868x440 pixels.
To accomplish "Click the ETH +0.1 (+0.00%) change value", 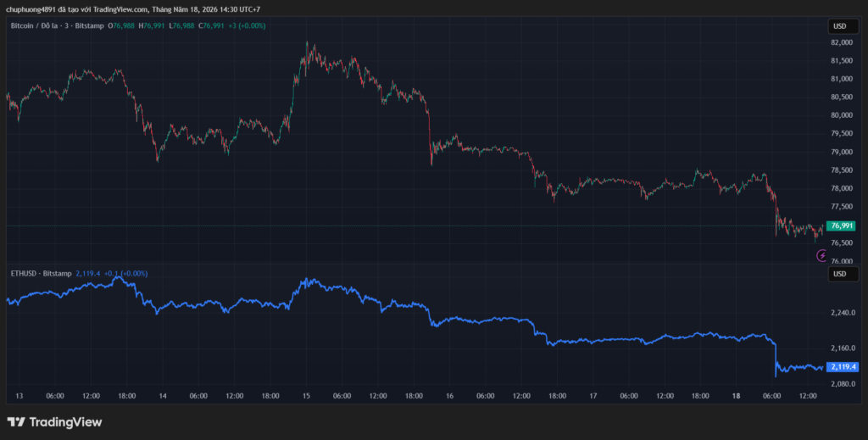I will coord(125,273).
